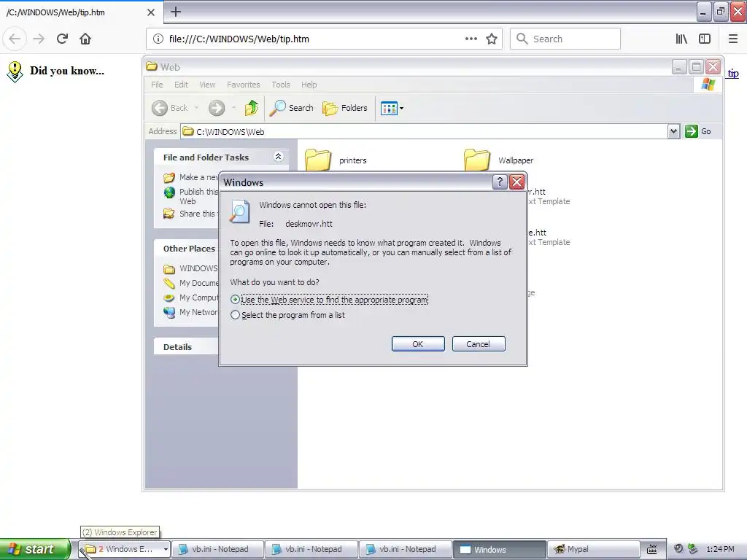This screenshot has height=560, width=747.
Task: Cancel the open file dialog
Action: (x=479, y=344)
